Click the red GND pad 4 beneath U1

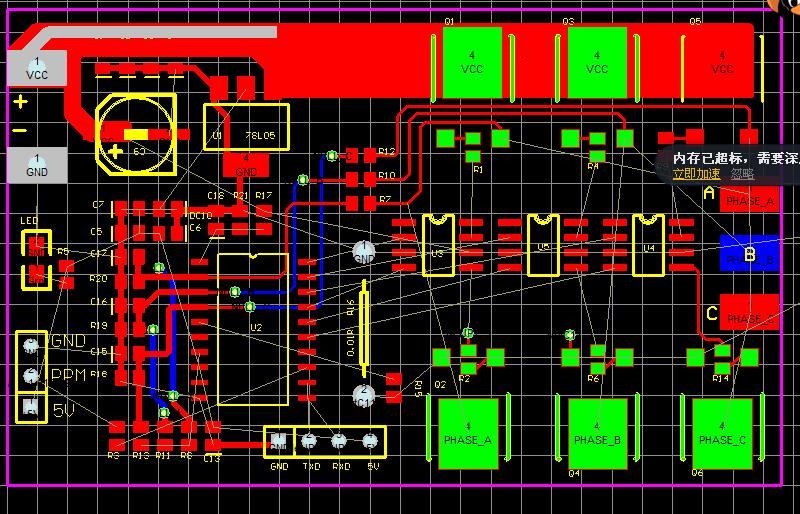pyautogui.click(x=246, y=165)
